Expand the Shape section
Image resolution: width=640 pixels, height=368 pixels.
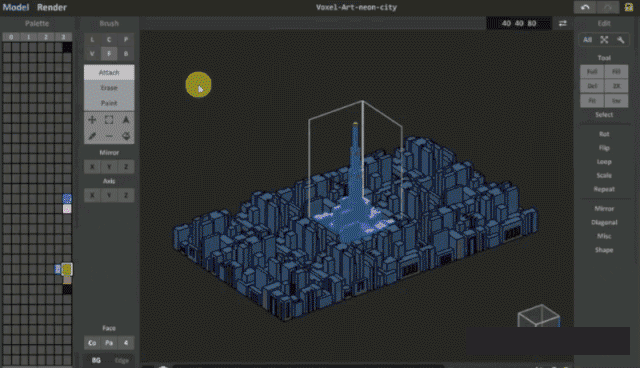pos(604,250)
